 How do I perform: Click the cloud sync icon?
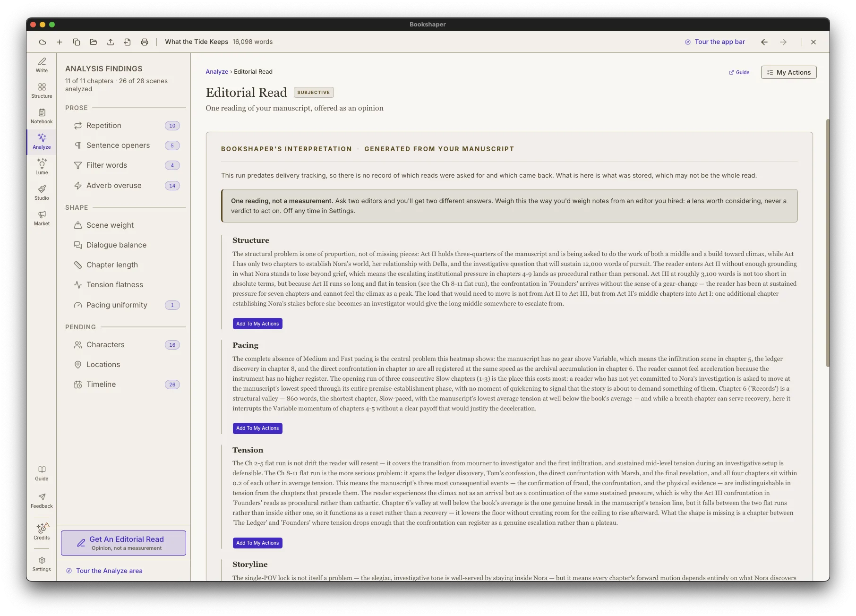[43, 42]
